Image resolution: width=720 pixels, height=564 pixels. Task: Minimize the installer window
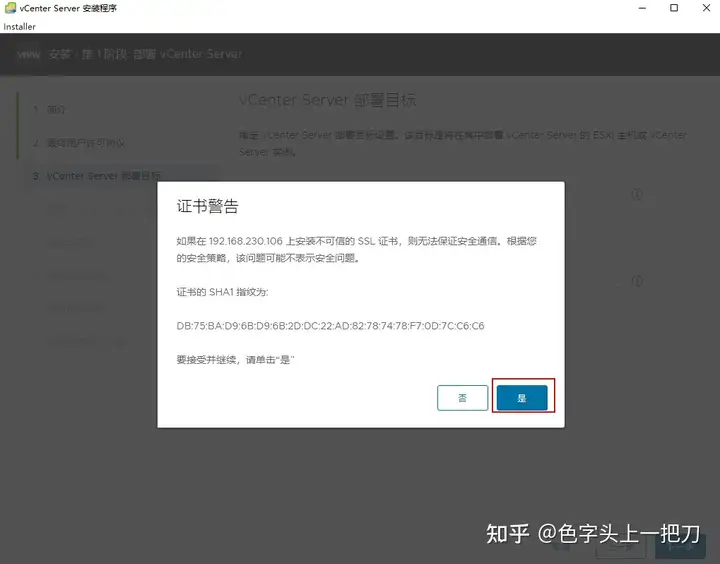click(642, 8)
